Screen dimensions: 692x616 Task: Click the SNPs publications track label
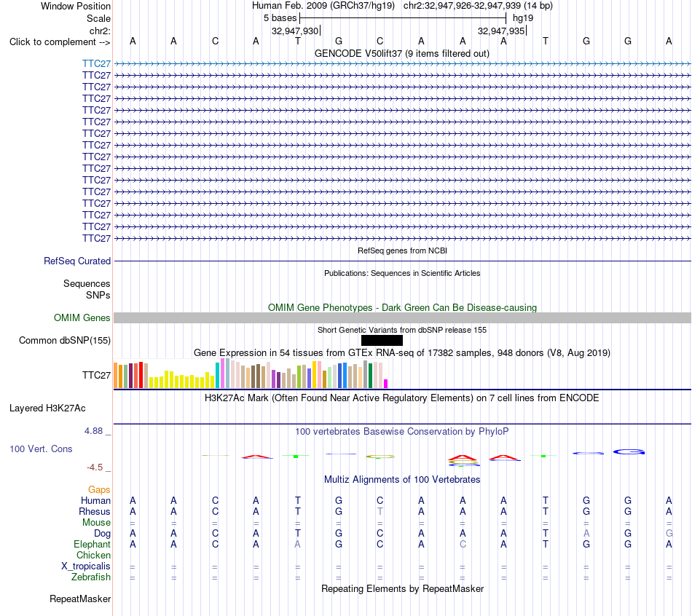pyautogui.click(x=98, y=295)
